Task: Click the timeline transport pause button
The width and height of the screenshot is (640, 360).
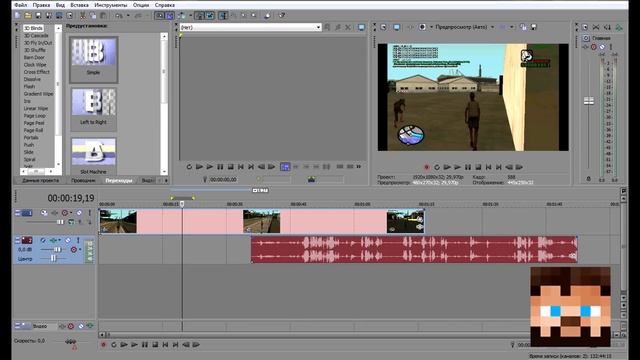Action: tap(144, 344)
